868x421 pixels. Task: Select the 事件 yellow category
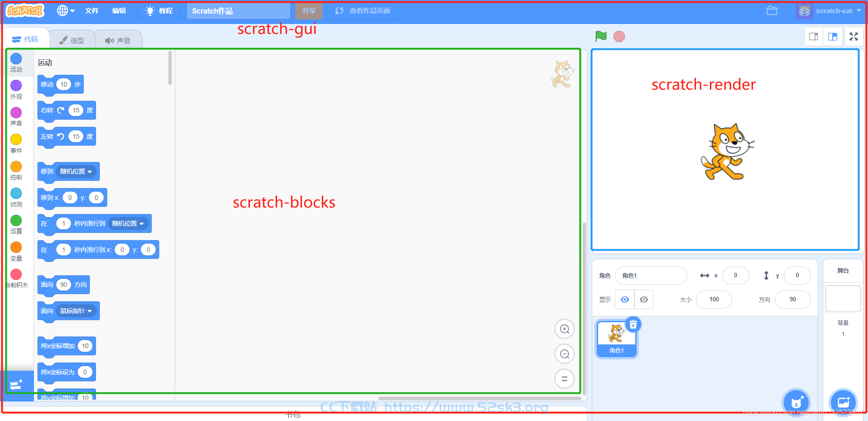[16, 144]
